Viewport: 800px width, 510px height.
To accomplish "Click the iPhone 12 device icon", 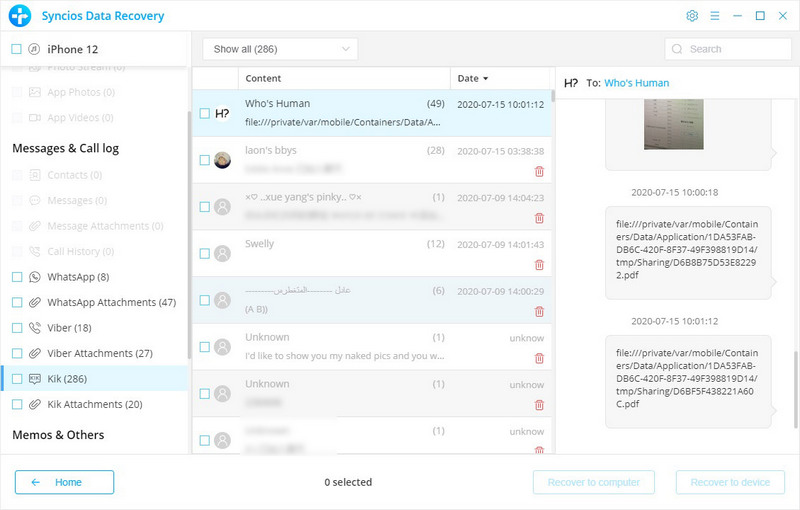I will click(x=34, y=49).
